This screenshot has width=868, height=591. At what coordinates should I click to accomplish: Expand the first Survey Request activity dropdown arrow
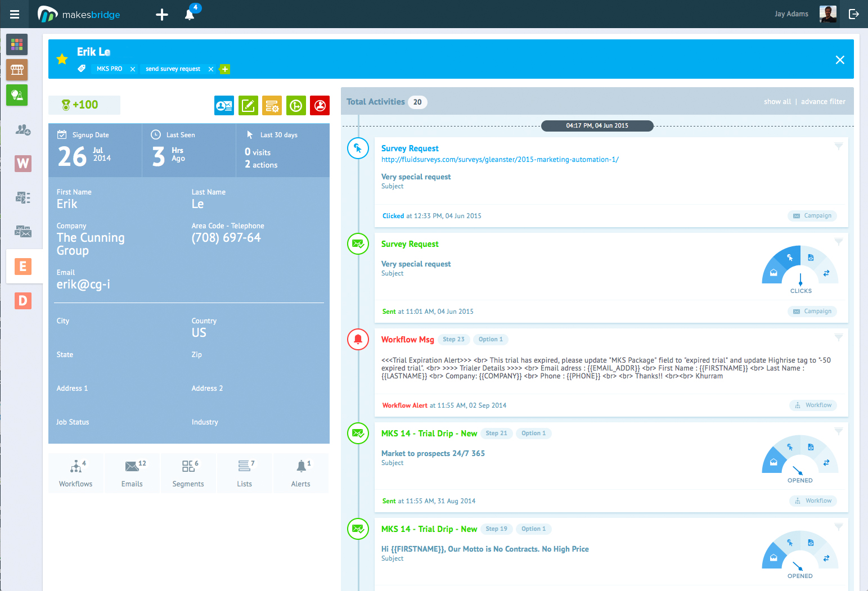tap(839, 146)
